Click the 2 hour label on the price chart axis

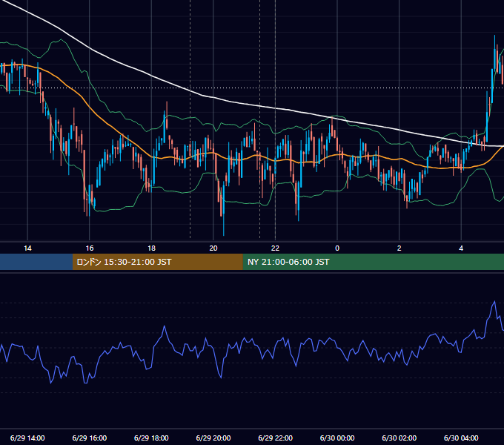pyautogui.click(x=399, y=248)
